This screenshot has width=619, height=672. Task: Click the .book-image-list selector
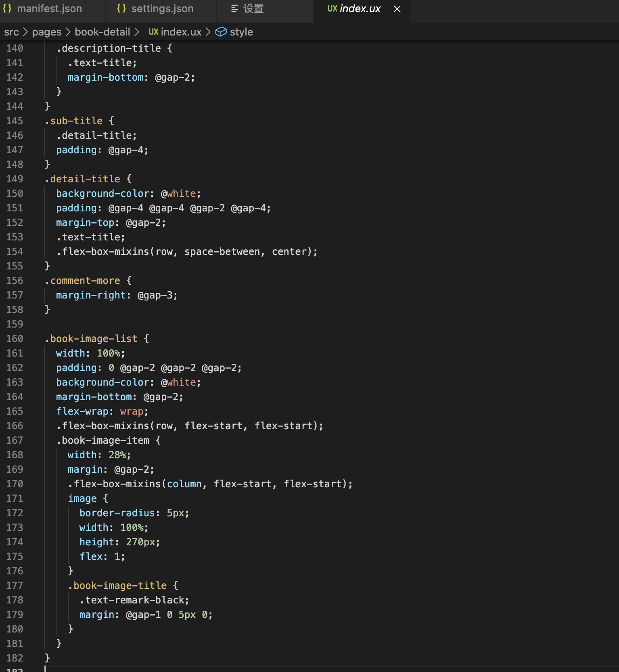[x=91, y=339]
